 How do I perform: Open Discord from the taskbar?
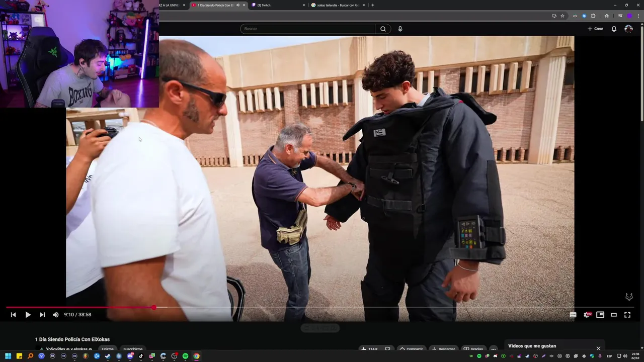pos(130,356)
